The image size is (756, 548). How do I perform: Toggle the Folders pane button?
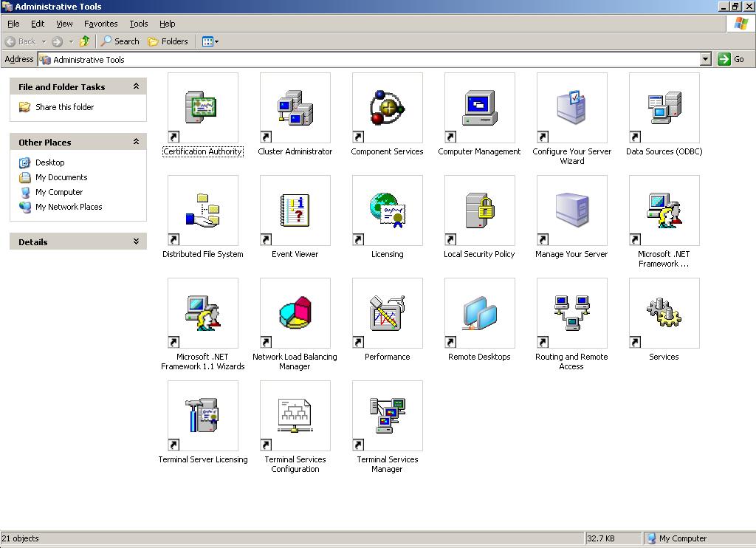coord(168,41)
